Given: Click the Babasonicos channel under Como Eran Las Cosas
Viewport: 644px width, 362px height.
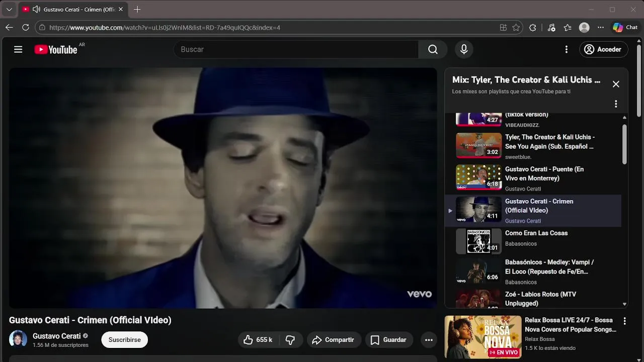Looking at the screenshot, I should click(521, 244).
